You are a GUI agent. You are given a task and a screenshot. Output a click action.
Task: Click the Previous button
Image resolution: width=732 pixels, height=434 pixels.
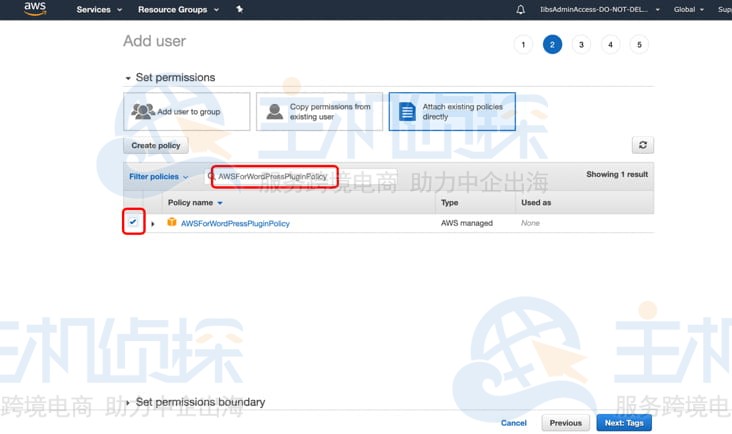tap(565, 423)
